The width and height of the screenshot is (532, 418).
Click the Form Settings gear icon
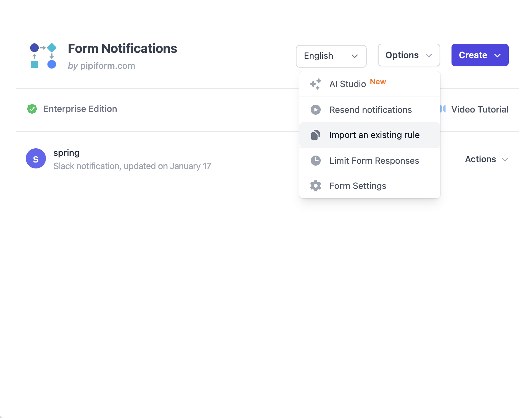pos(315,185)
